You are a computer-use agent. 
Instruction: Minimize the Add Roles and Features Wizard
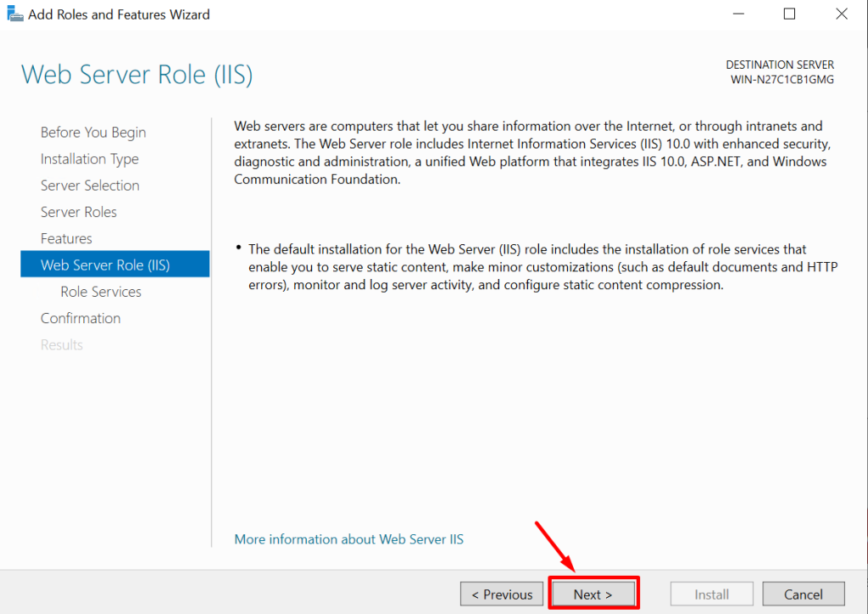tap(738, 14)
